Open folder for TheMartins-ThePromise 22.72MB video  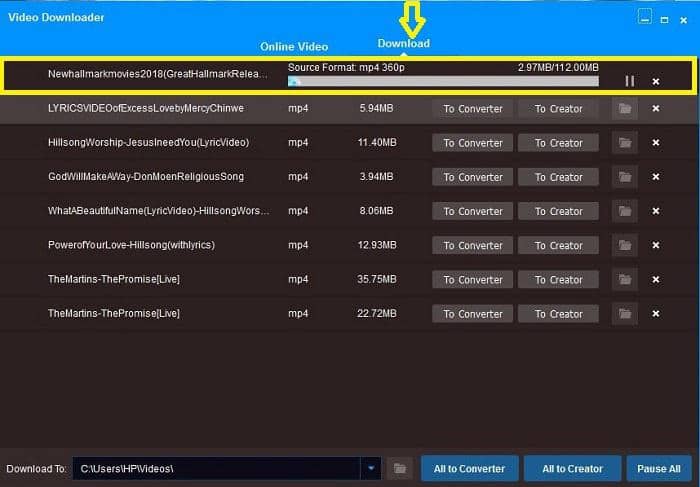coord(625,314)
